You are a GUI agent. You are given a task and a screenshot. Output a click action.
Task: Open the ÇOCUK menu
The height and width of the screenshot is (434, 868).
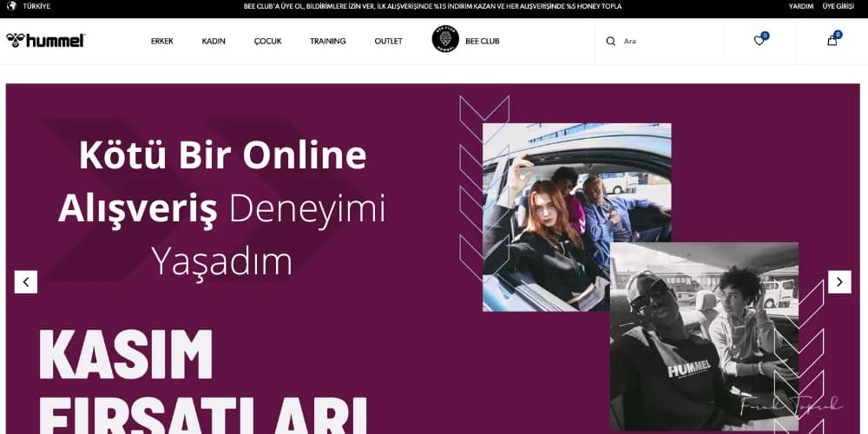coord(268,41)
